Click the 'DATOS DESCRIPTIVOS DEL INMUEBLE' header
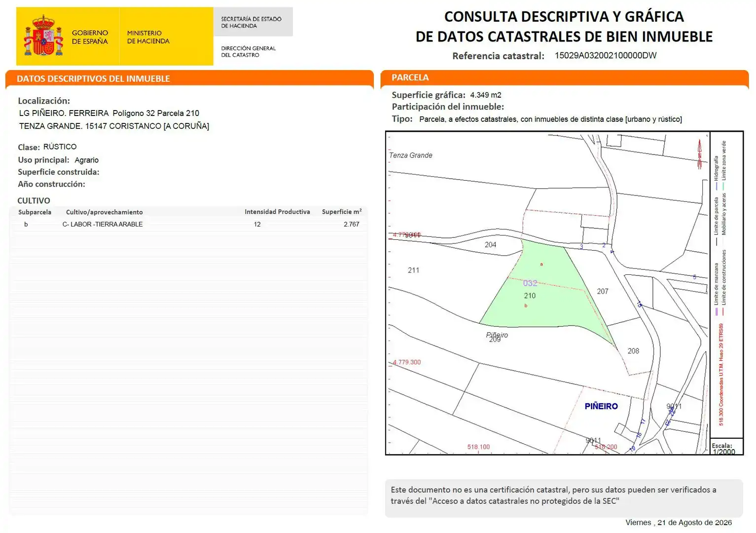The image size is (756, 533). point(93,78)
